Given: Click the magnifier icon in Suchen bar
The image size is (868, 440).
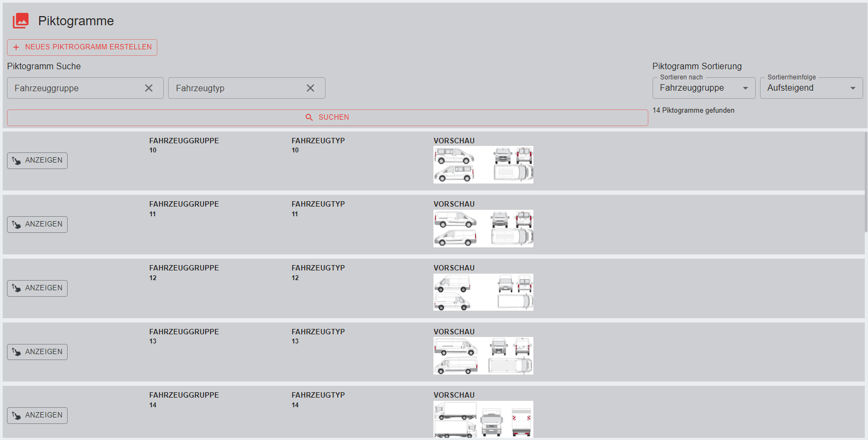Looking at the screenshot, I should point(309,118).
